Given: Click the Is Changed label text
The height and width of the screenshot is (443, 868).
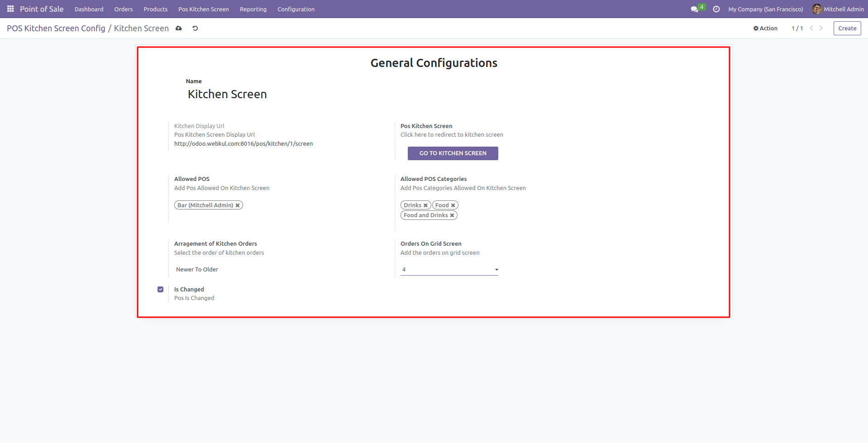Looking at the screenshot, I should point(189,290).
